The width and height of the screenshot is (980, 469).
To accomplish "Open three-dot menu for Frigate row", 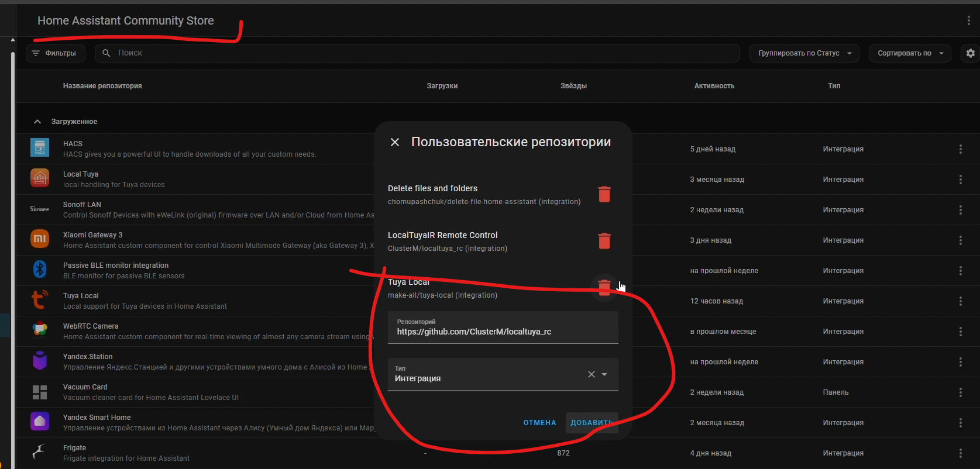I will click(960, 453).
